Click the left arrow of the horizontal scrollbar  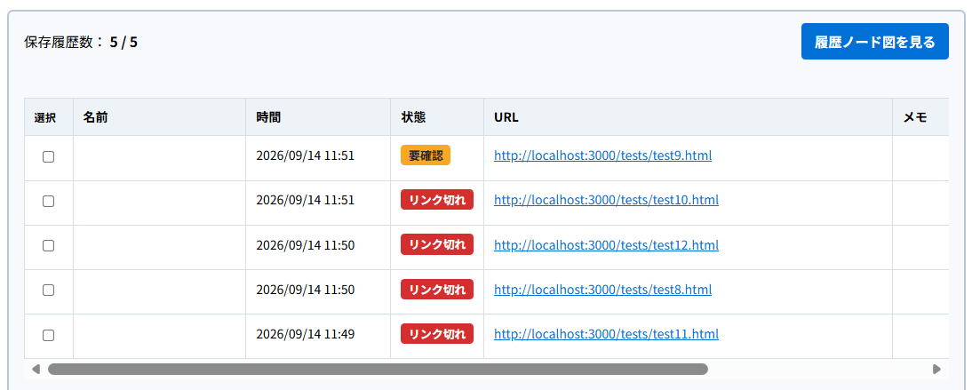(x=36, y=369)
